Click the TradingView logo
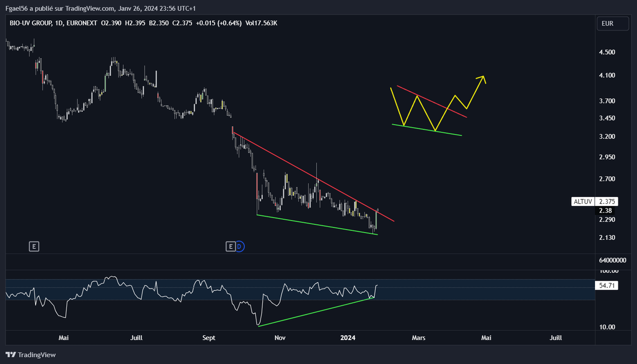The image size is (637, 364). (x=31, y=354)
